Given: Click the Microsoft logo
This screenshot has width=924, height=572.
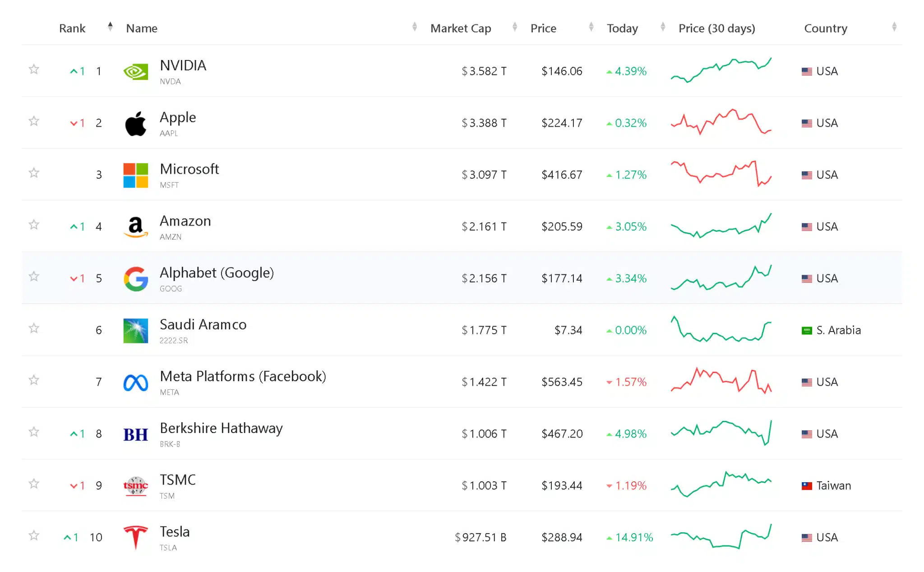Looking at the screenshot, I should point(135,175).
